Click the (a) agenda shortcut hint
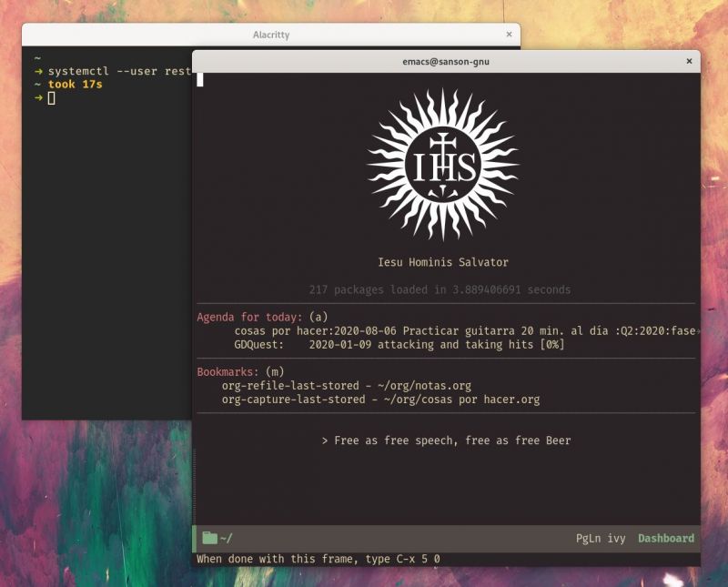 click(318, 318)
